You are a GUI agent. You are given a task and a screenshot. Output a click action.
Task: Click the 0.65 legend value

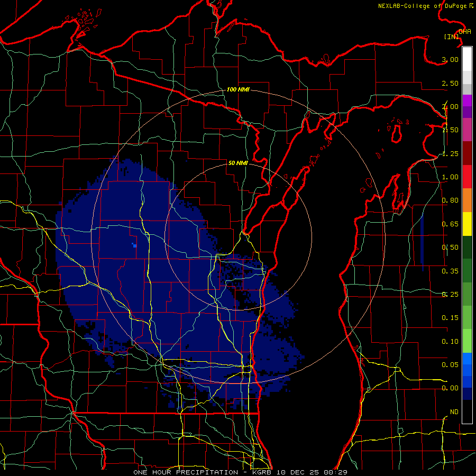(450, 224)
